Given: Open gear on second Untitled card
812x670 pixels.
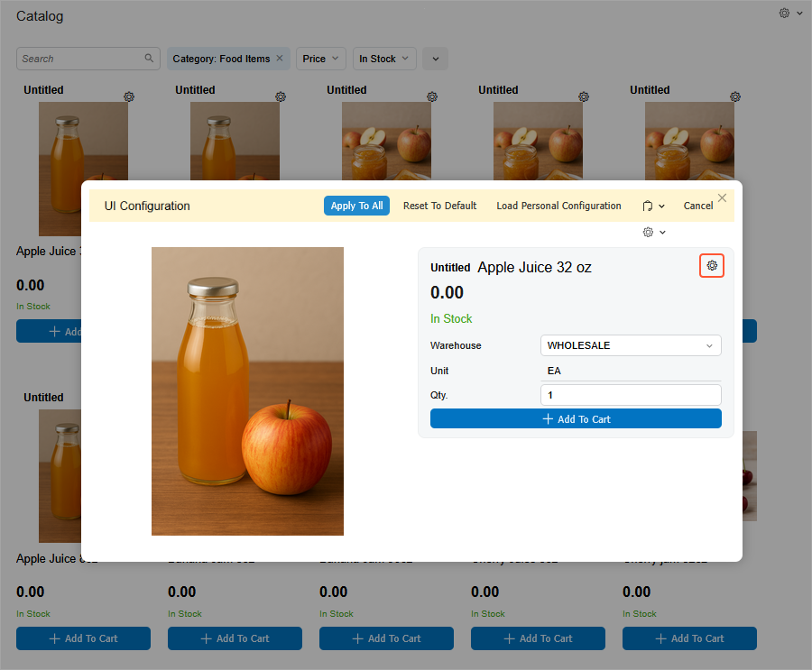Looking at the screenshot, I should [281, 96].
